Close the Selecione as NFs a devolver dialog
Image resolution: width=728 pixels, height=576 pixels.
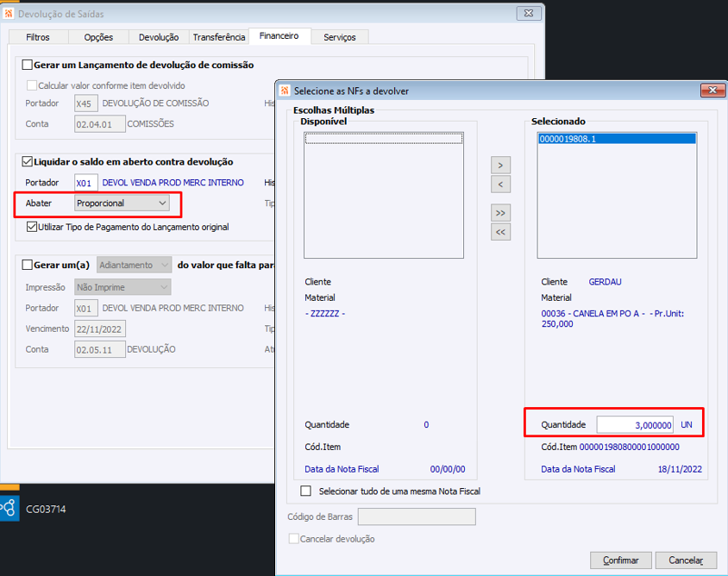[712, 90]
